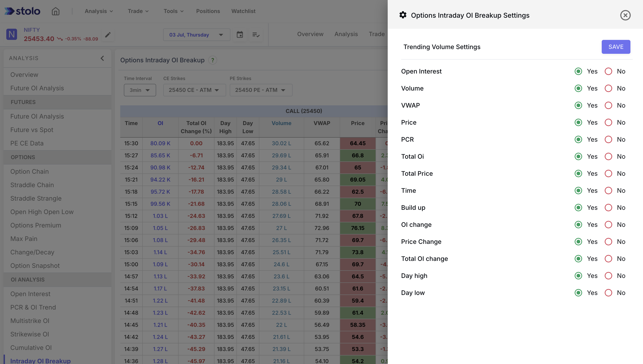Select Yes for PCR
This screenshot has width=643, height=364.
(x=578, y=139)
